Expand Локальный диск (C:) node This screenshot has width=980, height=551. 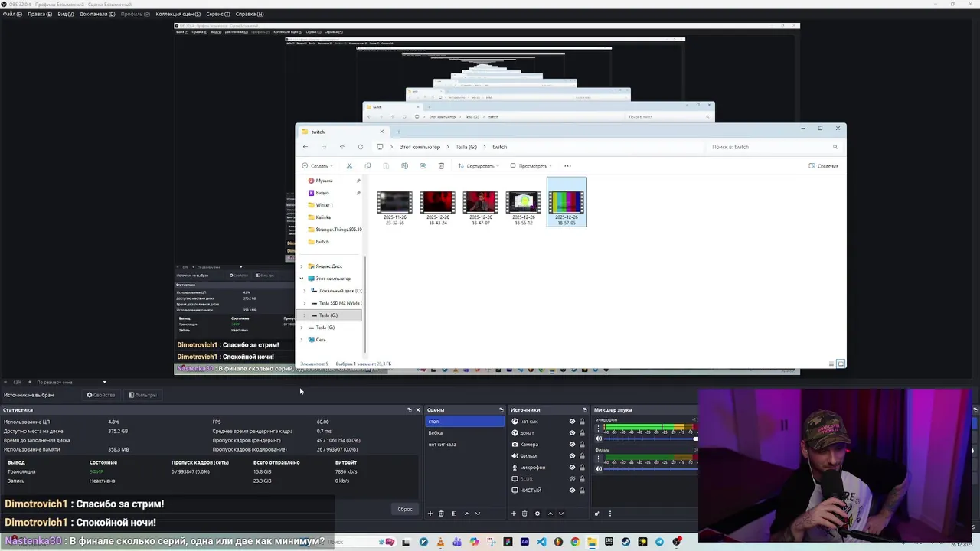pyautogui.click(x=305, y=291)
